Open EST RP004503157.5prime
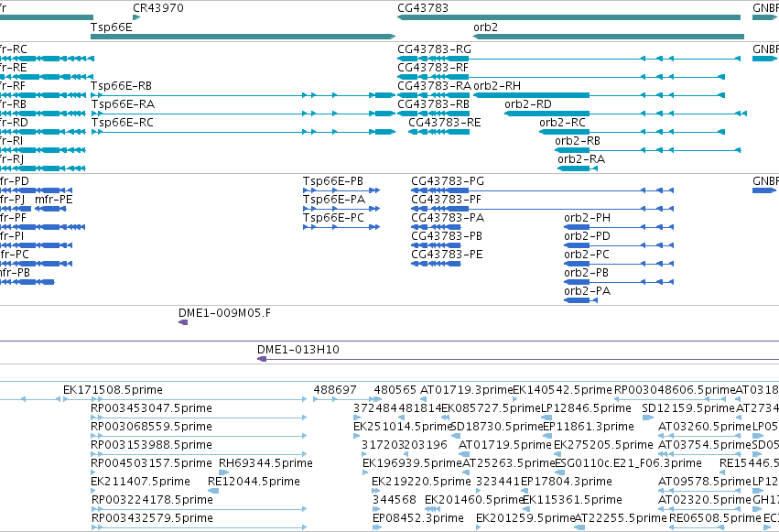The image size is (779, 532). (x=151, y=463)
